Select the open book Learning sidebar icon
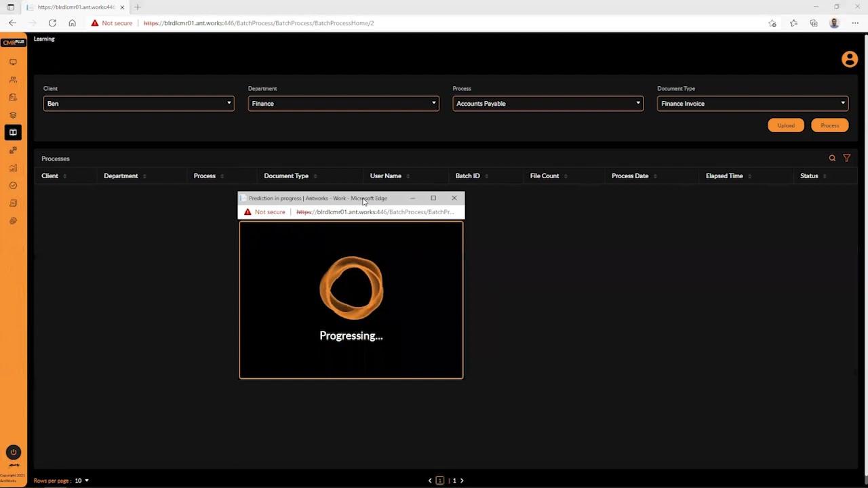 [13, 132]
